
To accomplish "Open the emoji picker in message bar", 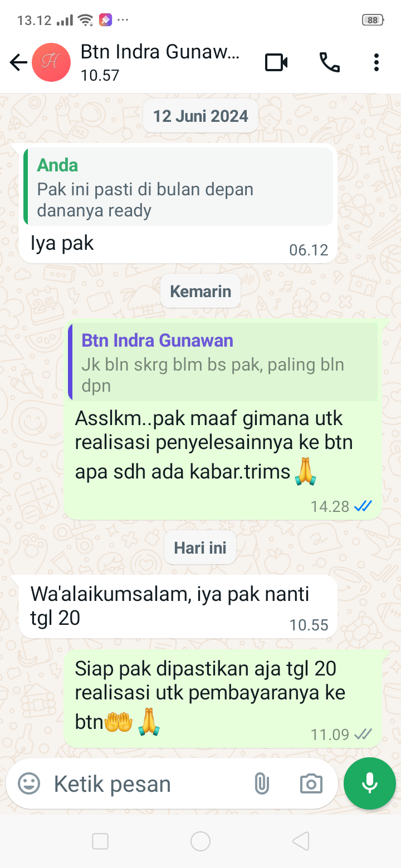I will (x=29, y=784).
